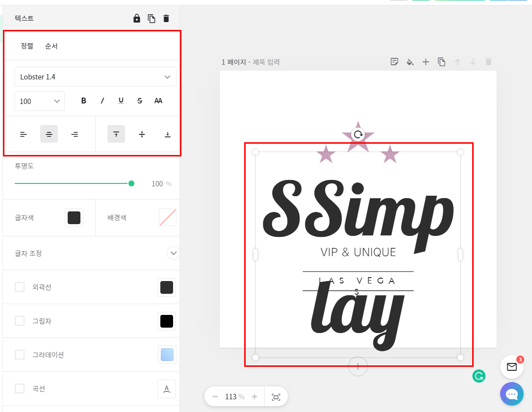532x412 pixels.
Task: Click the rotate handle above the text box
Action: pyautogui.click(x=358, y=135)
